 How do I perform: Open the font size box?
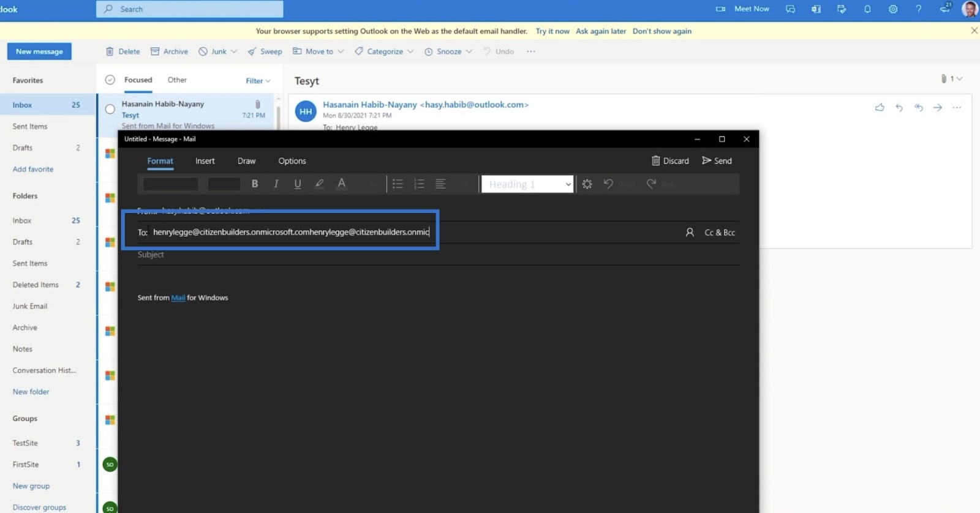(x=224, y=184)
